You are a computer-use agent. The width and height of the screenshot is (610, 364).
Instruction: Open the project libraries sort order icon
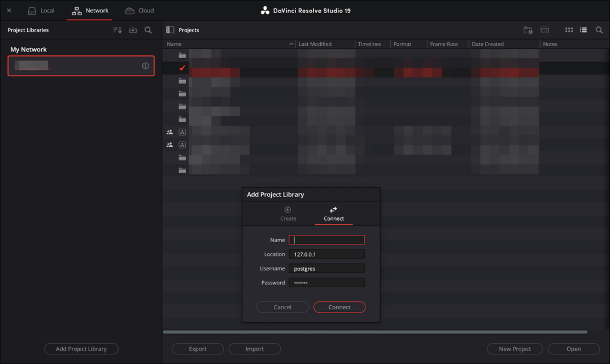[x=117, y=30]
